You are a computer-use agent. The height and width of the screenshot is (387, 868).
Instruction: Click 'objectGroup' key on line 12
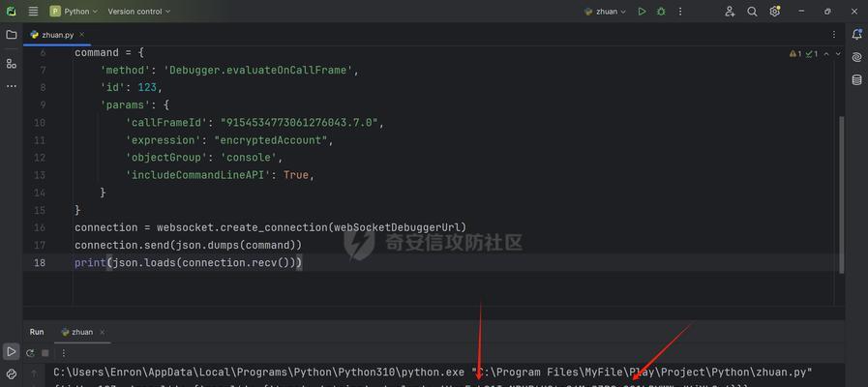pos(169,158)
